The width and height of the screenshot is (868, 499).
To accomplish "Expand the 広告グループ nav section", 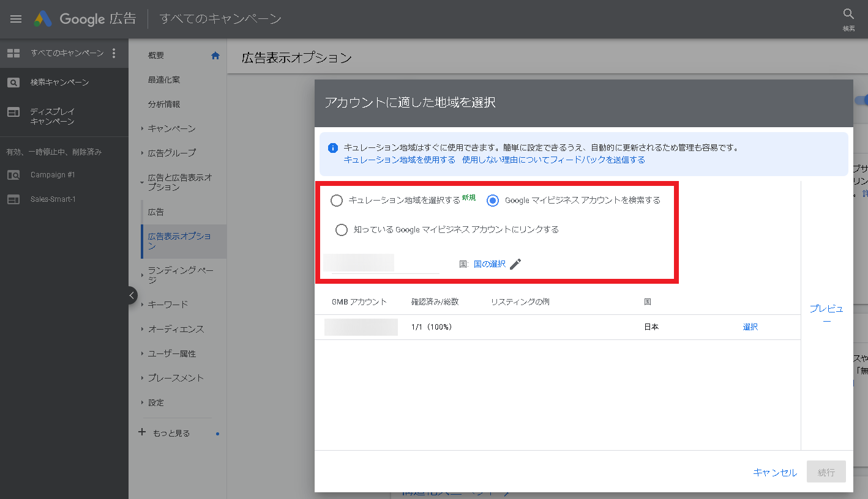I will 142,153.
